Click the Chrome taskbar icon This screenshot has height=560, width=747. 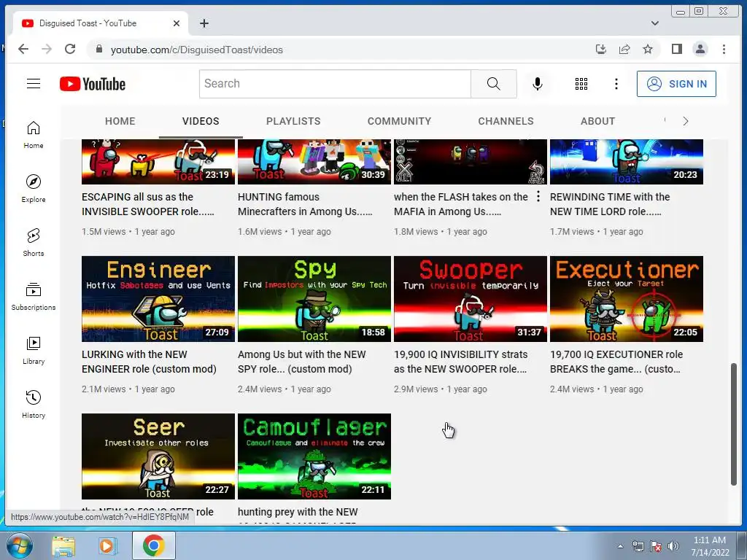[x=153, y=545]
